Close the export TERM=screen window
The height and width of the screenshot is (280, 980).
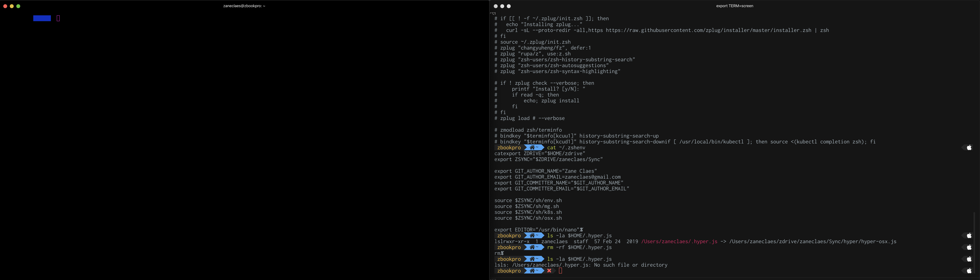[496, 6]
